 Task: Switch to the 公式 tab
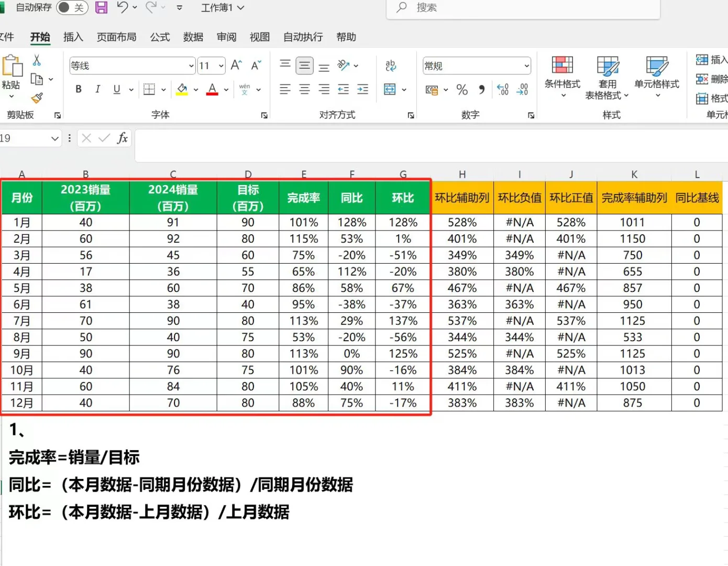(160, 37)
